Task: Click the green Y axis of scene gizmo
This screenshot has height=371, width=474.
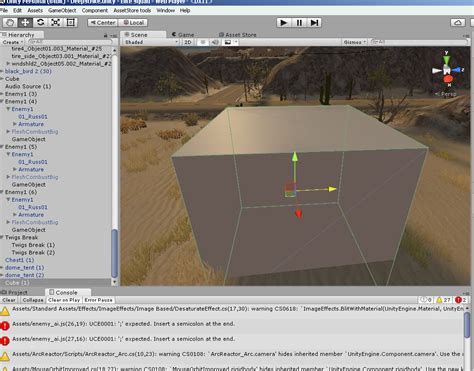Action: pos(447,59)
